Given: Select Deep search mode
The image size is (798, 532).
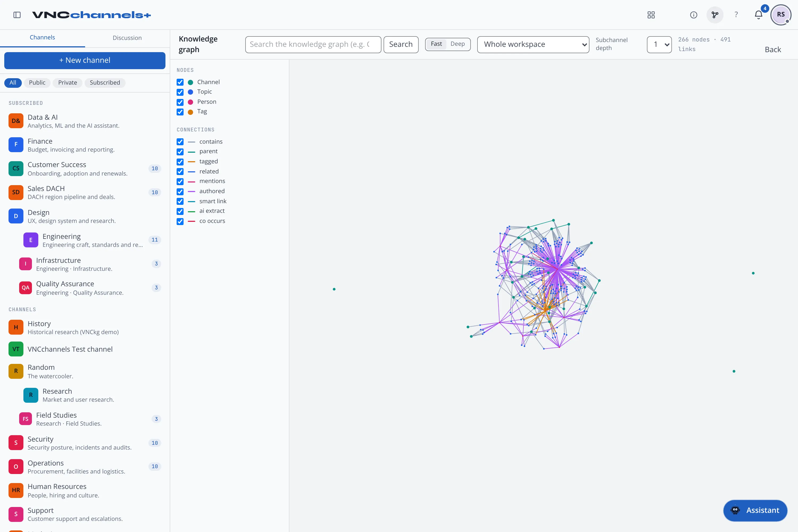Looking at the screenshot, I should point(457,44).
